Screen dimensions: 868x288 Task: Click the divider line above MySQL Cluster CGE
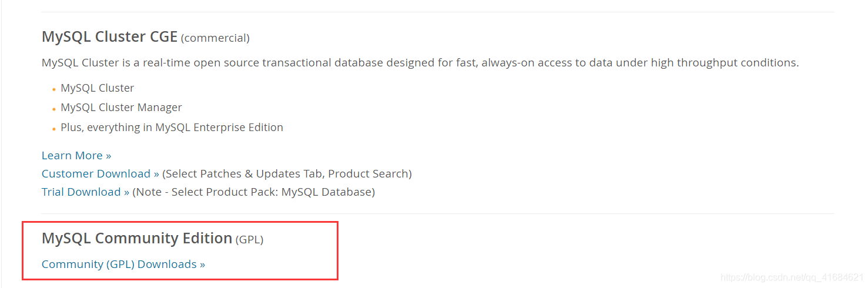coord(438,12)
